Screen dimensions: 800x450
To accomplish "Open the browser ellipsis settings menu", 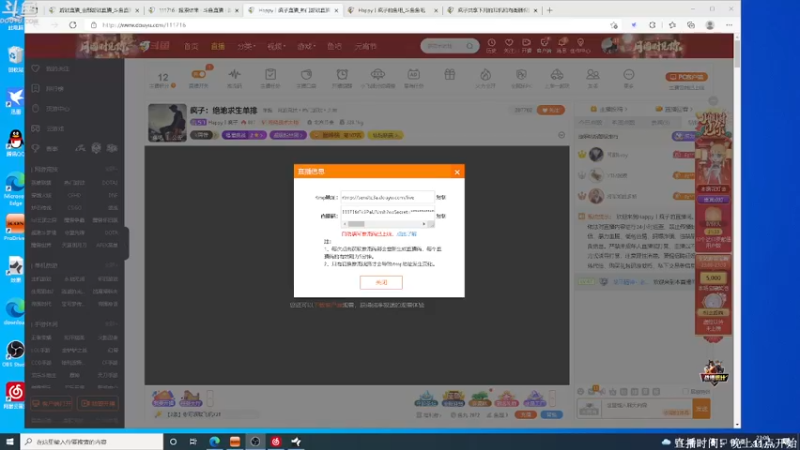I will click(x=729, y=25).
